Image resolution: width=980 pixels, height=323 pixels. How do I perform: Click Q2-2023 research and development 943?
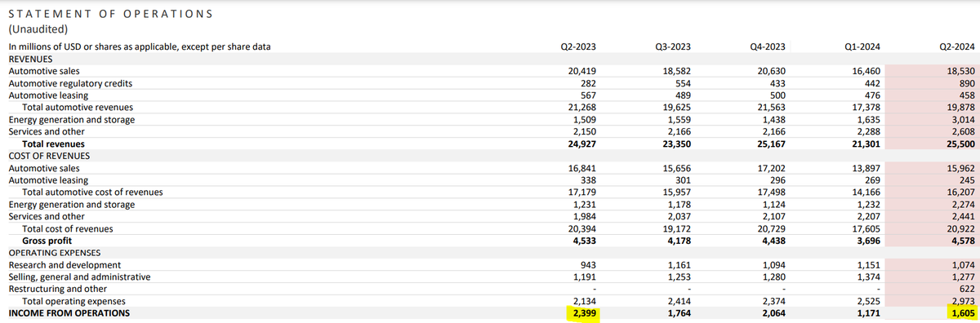pos(587,265)
